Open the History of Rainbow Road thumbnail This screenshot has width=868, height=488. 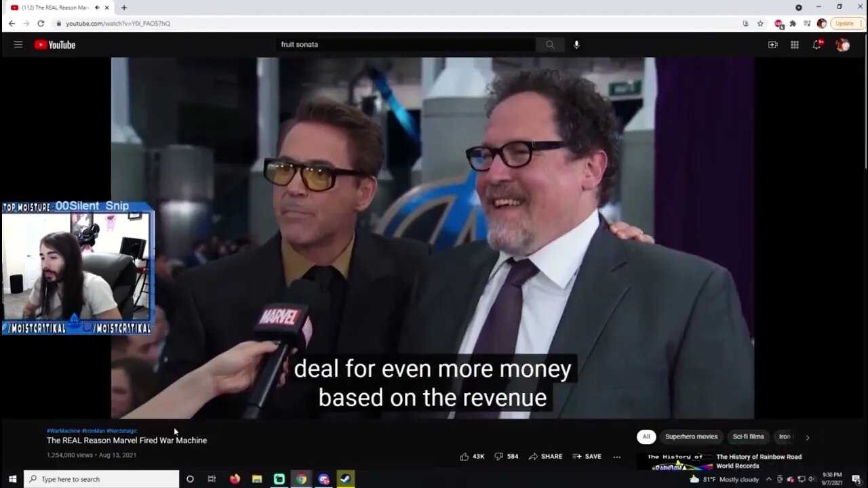675,462
